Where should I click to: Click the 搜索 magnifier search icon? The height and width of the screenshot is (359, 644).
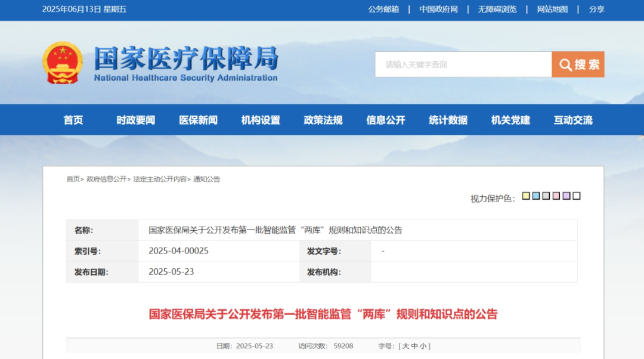[565, 64]
